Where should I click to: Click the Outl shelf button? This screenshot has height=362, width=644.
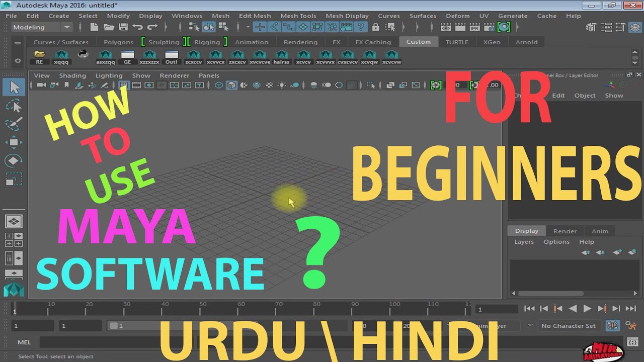point(172,57)
